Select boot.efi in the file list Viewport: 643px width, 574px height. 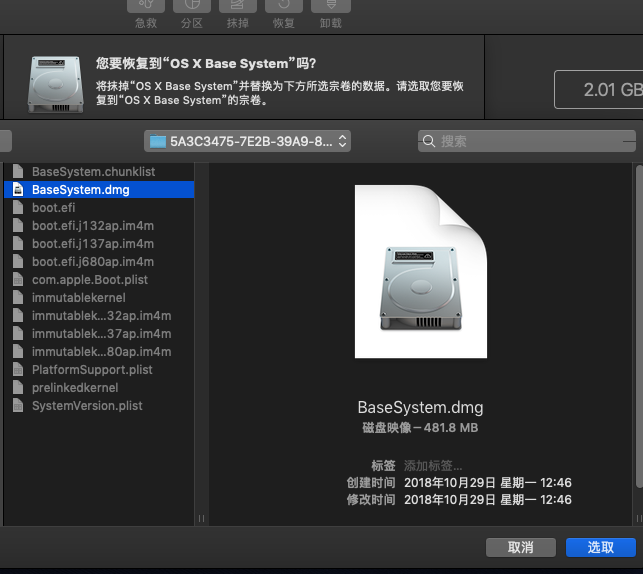pyautogui.click(x=53, y=208)
